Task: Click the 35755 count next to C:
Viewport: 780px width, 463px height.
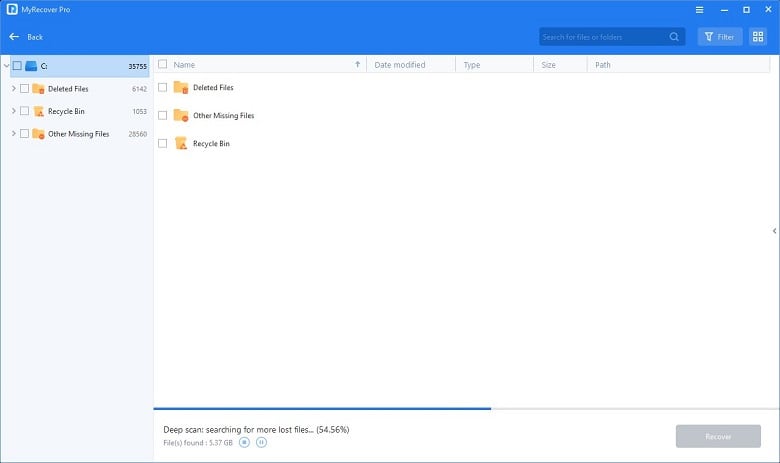Action: coord(137,66)
